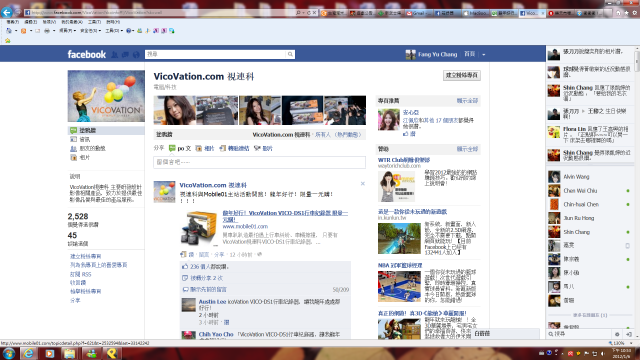Open 檔案(F) File menu
Viewport: 640px width, 360px height.
(x=12, y=22)
